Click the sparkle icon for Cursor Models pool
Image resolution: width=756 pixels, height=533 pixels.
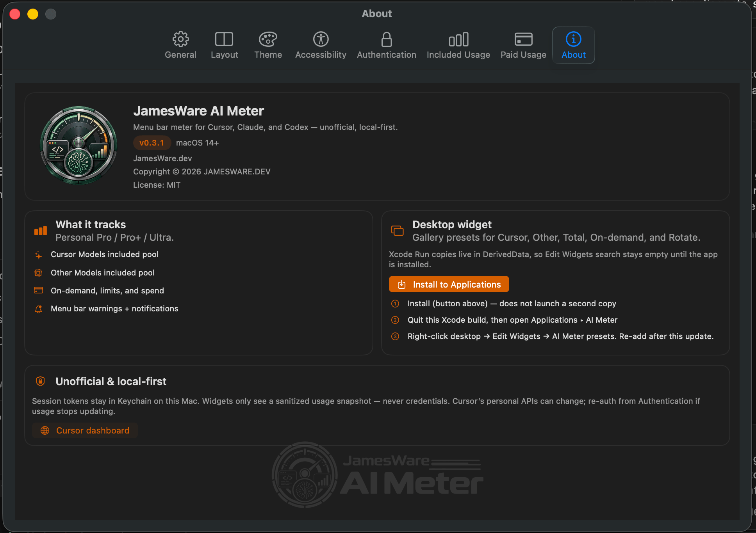(x=38, y=255)
